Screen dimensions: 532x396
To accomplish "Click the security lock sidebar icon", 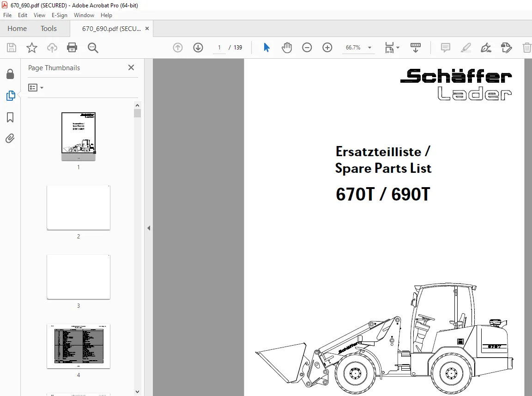I will click(x=10, y=74).
